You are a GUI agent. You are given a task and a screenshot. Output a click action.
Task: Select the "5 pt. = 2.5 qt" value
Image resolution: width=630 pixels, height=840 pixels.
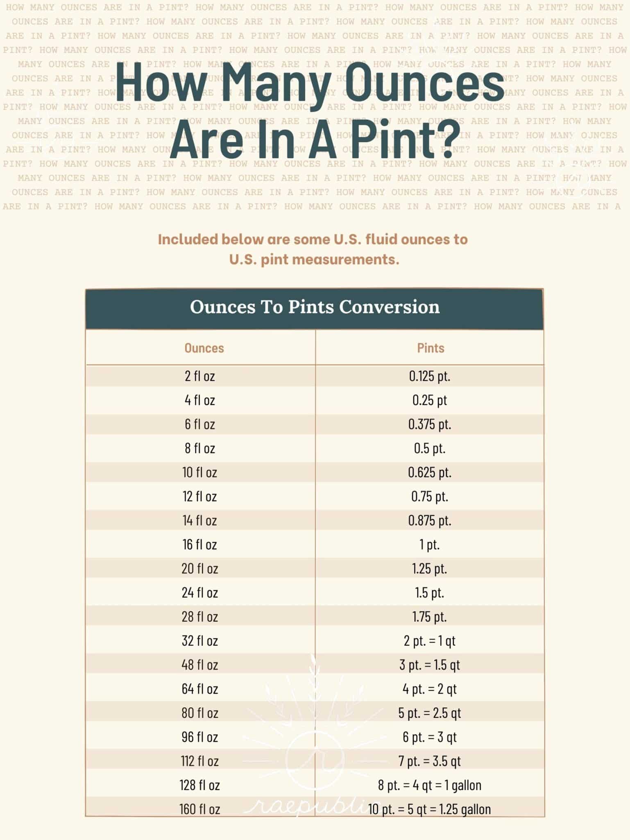430,713
